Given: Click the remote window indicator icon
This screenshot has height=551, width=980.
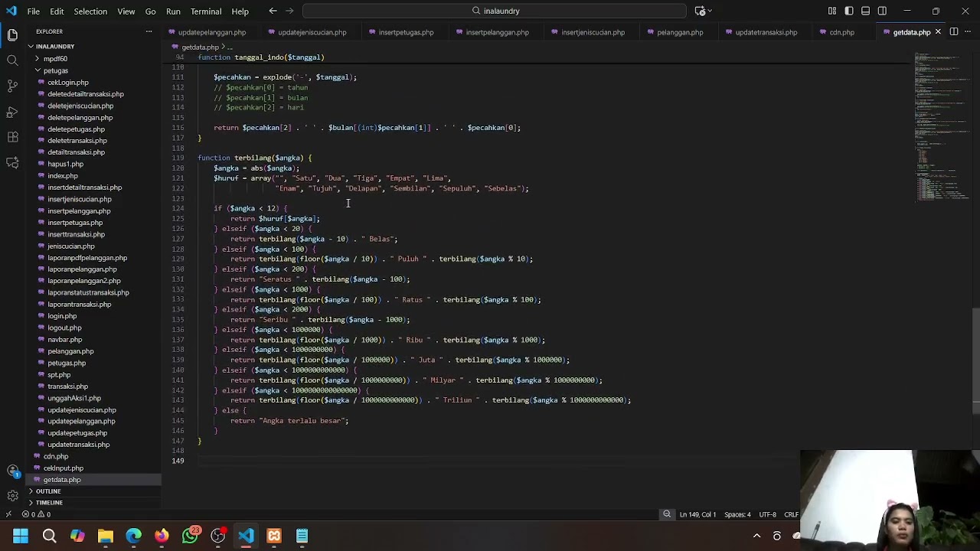Looking at the screenshot, I should pyautogui.click(x=8, y=514).
